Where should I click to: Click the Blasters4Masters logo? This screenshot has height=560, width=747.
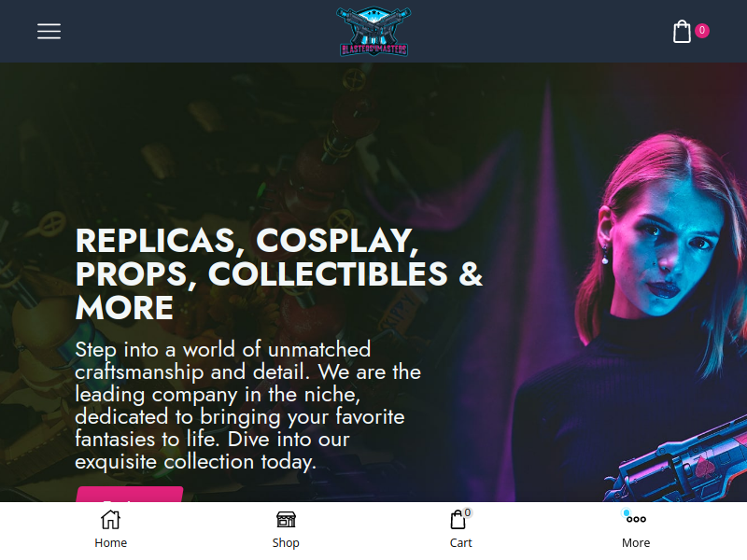(x=373, y=32)
